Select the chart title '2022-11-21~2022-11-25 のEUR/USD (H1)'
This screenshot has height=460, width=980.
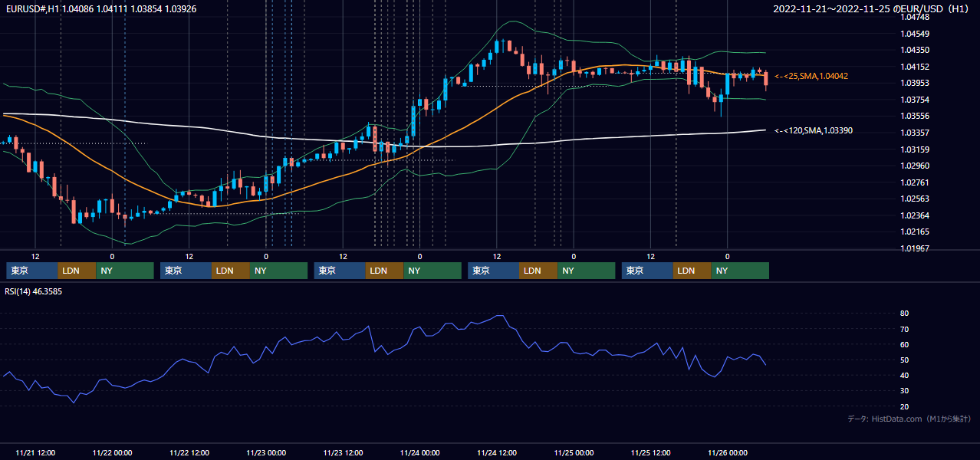tap(873, 9)
